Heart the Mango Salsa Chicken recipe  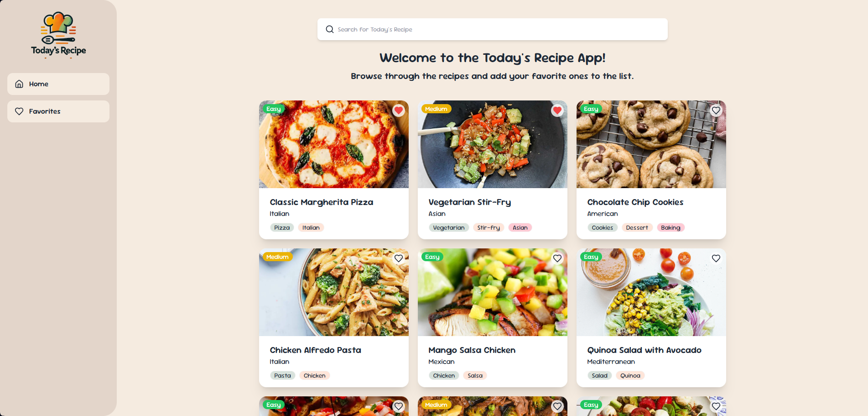click(x=557, y=258)
